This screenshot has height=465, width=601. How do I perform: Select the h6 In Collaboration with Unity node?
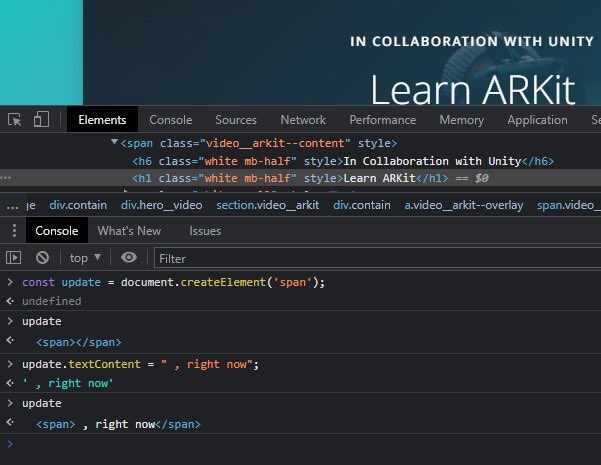pyautogui.click(x=343, y=161)
